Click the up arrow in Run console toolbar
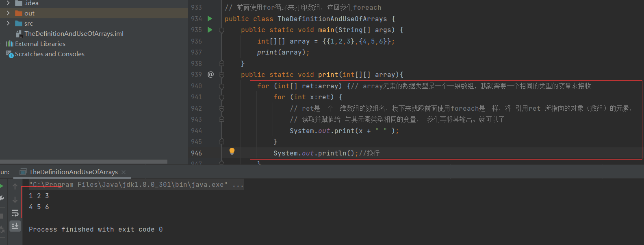This screenshot has height=245, width=644. pyautogui.click(x=15, y=186)
